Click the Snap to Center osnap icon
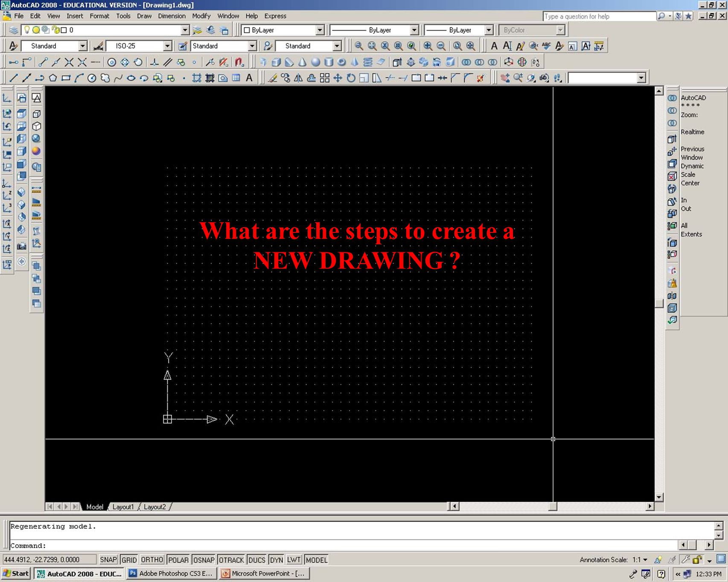Screen dimensions: 728x582 [111, 62]
